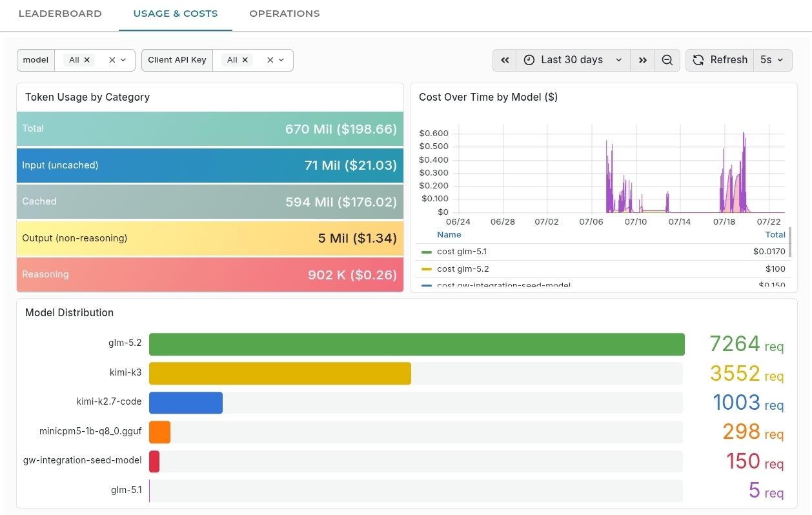This screenshot has width=812, height=515.
Task: Click the 7264 req value
Action: (747, 344)
